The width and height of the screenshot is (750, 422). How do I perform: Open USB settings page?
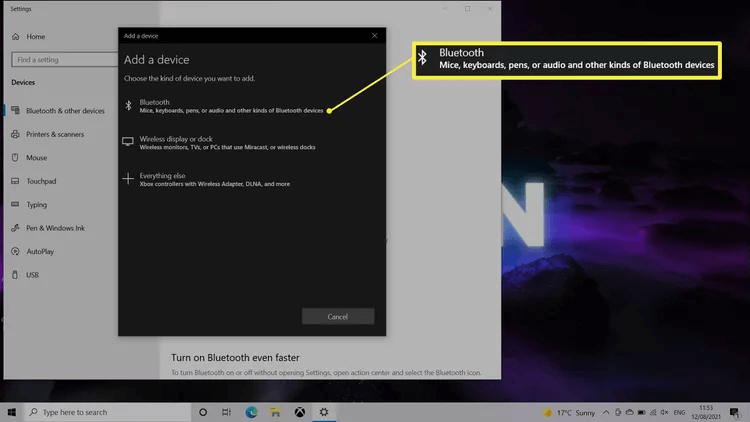click(x=32, y=274)
